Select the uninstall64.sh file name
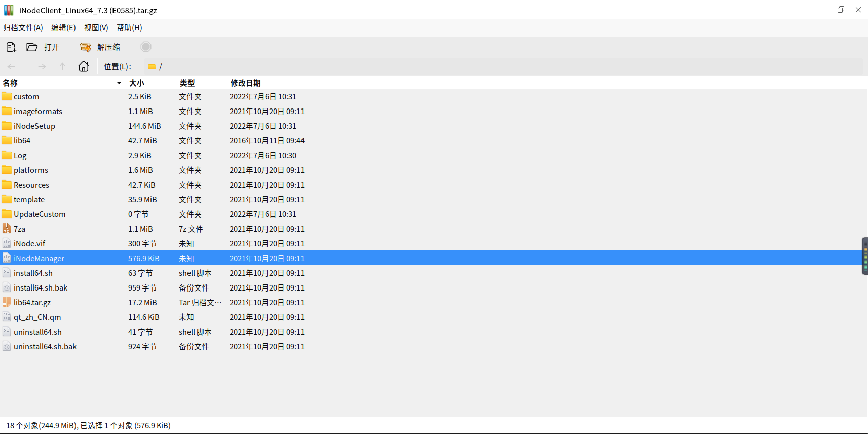868x434 pixels. pyautogui.click(x=37, y=332)
